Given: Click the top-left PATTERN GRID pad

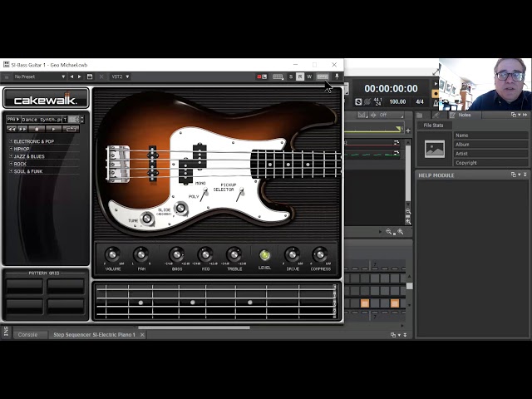Looking at the screenshot, I should coord(24,286).
